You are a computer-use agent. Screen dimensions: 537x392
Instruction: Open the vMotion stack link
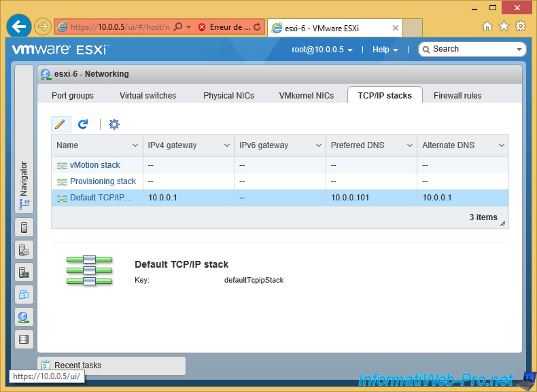(95, 165)
